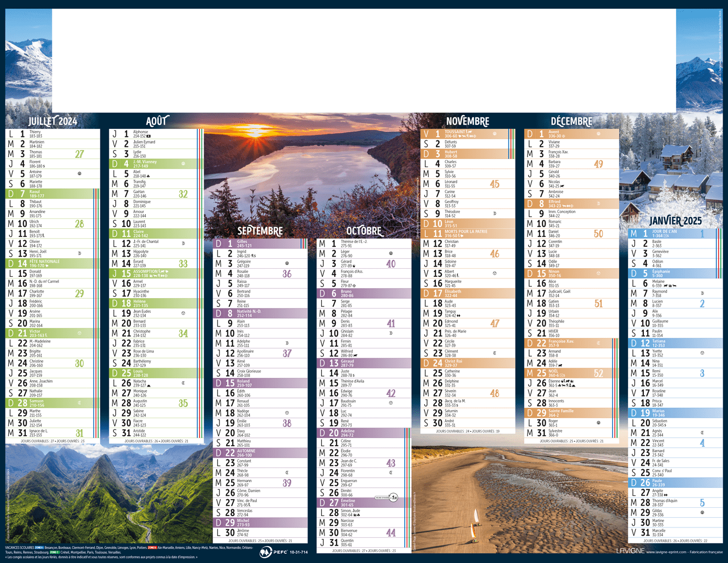Click the moon phase icon on August 4

(x=183, y=163)
